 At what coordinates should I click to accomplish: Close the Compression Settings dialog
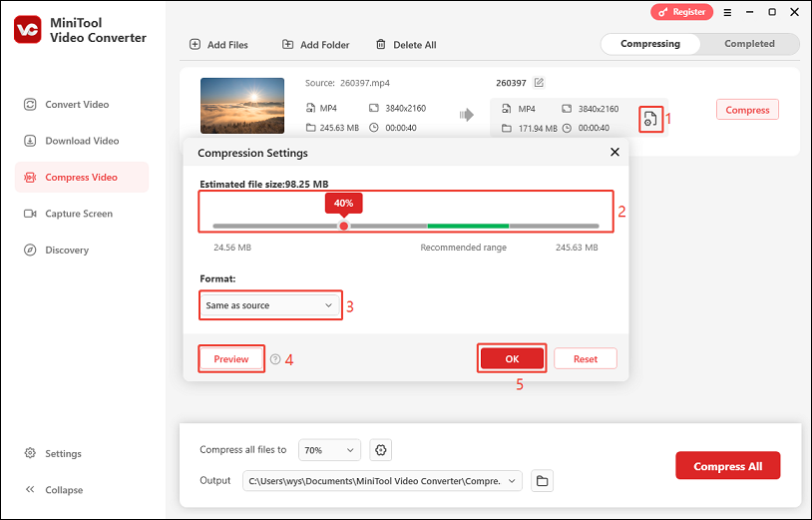click(x=614, y=153)
